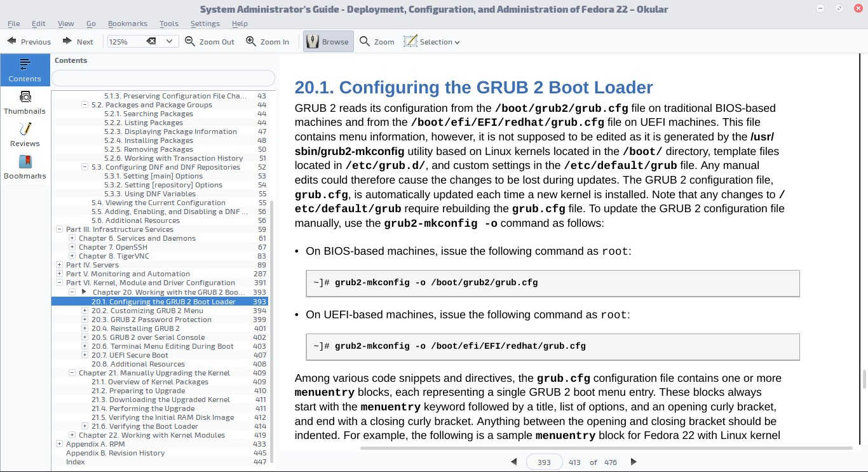This screenshot has width=868, height=472.
Task: Click the contents search filter field
Action: (x=163, y=78)
